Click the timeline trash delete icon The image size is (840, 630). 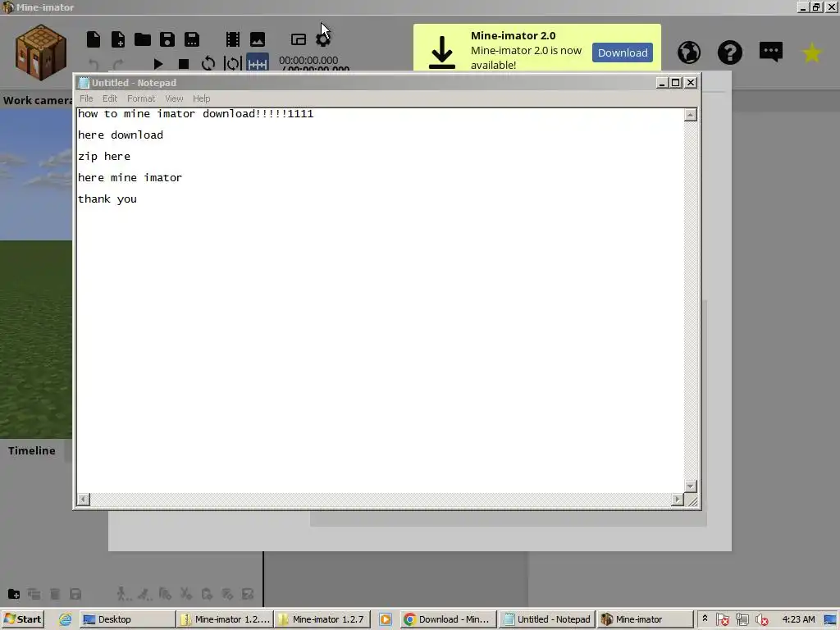(55, 594)
